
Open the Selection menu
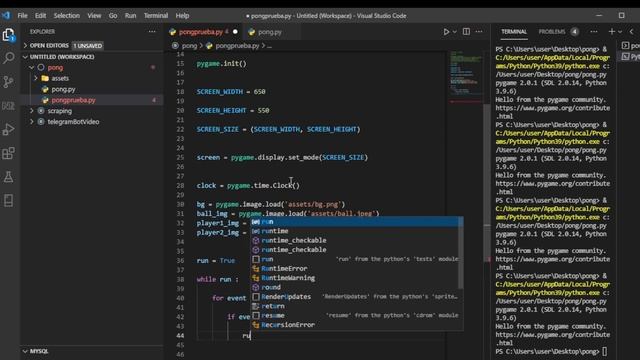pyautogui.click(x=67, y=16)
